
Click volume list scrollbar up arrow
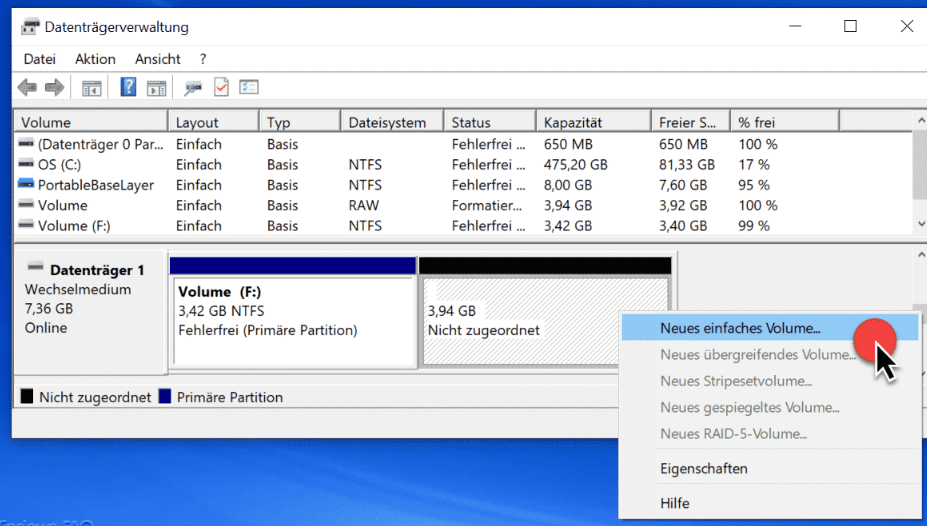[x=920, y=121]
